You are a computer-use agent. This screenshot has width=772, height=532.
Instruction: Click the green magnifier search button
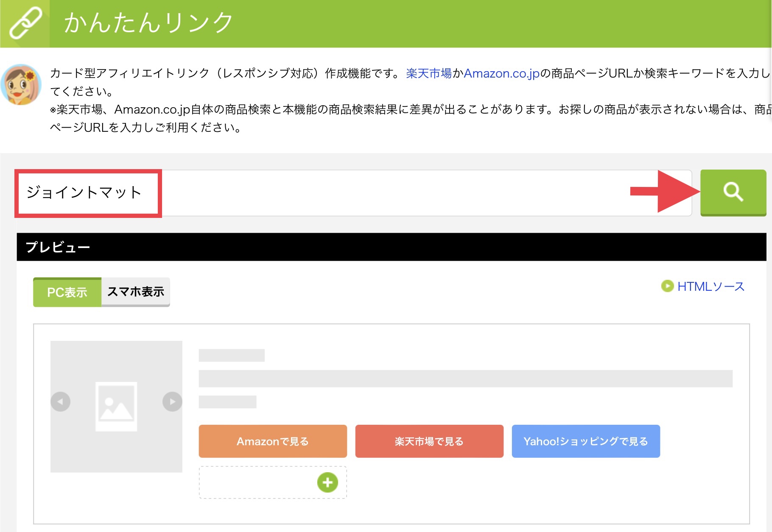tap(733, 193)
